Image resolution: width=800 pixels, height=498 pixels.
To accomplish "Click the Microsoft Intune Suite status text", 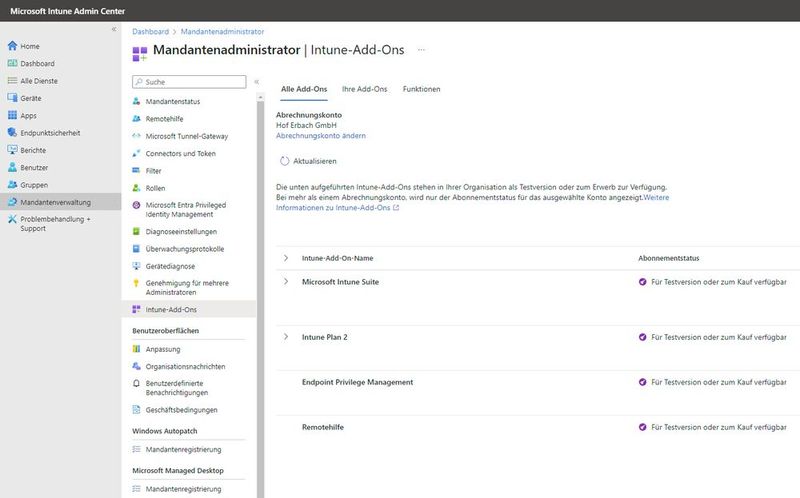I will 719,282.
